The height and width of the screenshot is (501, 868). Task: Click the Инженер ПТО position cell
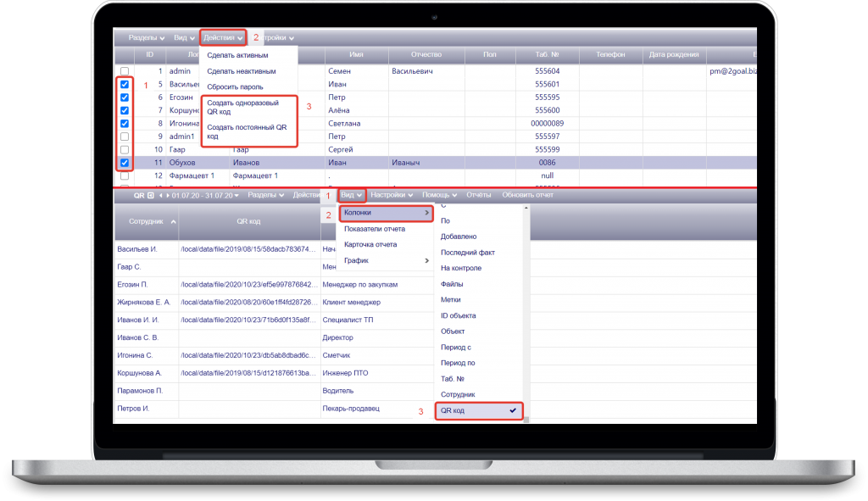pyautogui.click(x=346, y=373)
